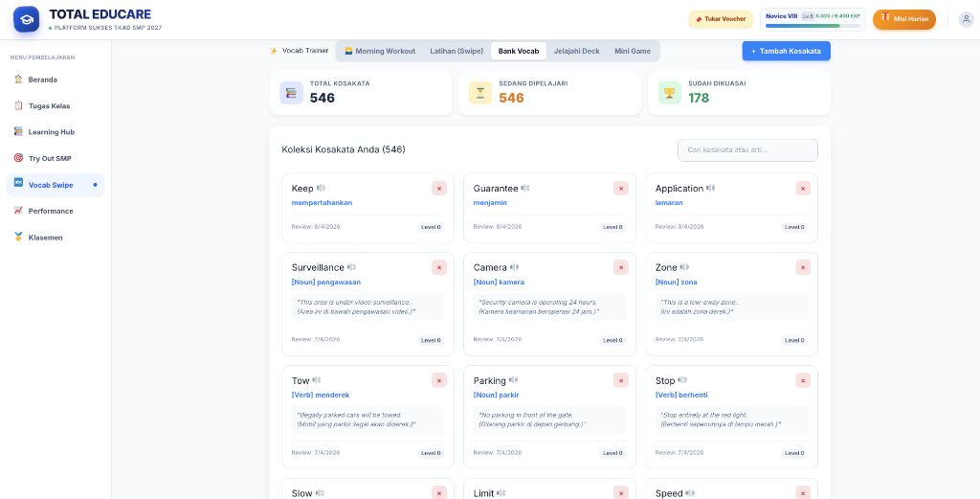Delete the Application vocabulary card
Viewport: 980px width, 499px height.
pos(803,189)
